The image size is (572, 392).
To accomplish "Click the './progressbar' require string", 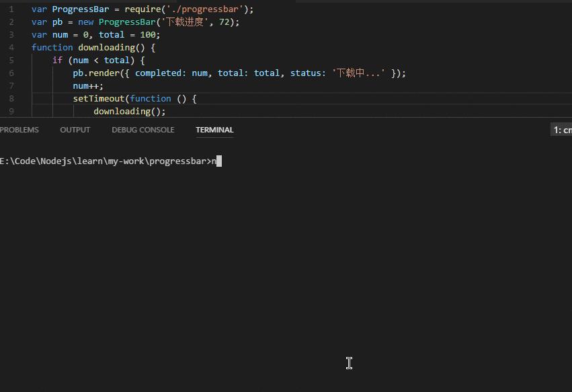I will point(205,9).
